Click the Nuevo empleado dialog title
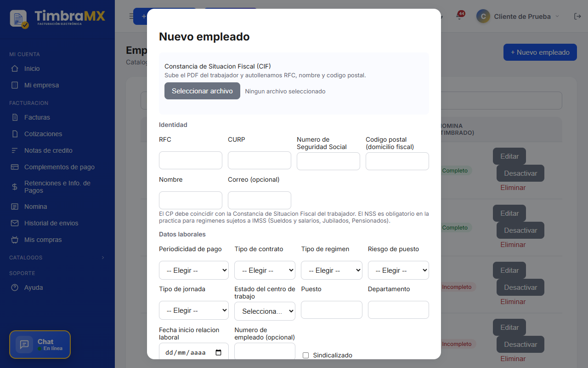 click(204, 37)
